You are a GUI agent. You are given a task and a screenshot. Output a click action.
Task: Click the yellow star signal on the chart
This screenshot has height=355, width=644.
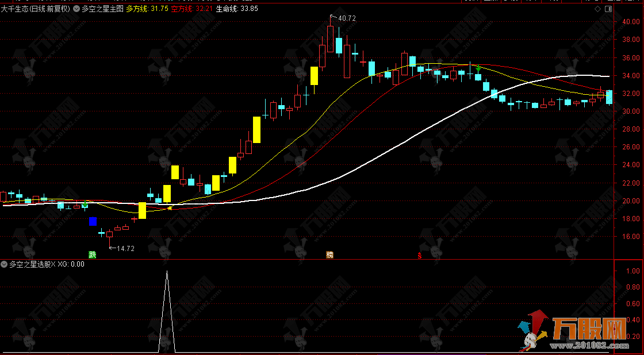pyautogui.click(x=170, y=208)
